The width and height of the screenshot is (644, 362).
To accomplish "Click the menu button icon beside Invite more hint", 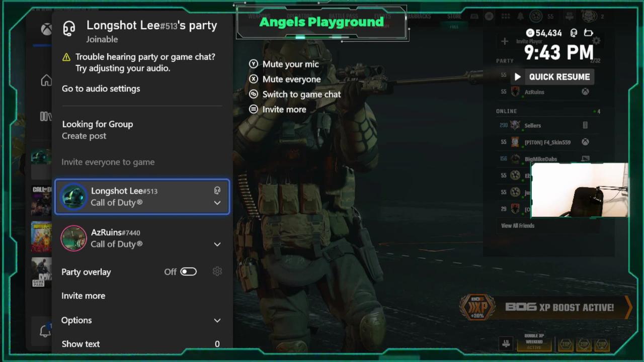I will (254, 109).
